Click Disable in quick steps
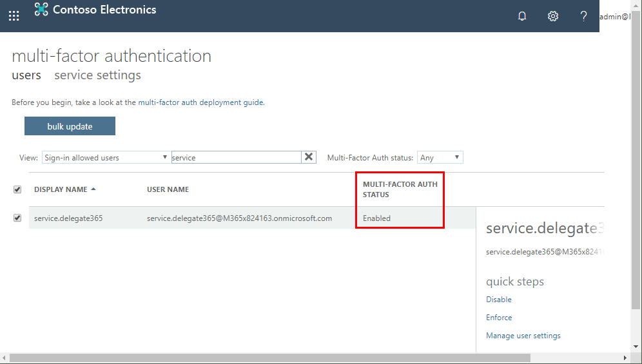The width and height of the screenshot is (642, 364). [499, 300]
